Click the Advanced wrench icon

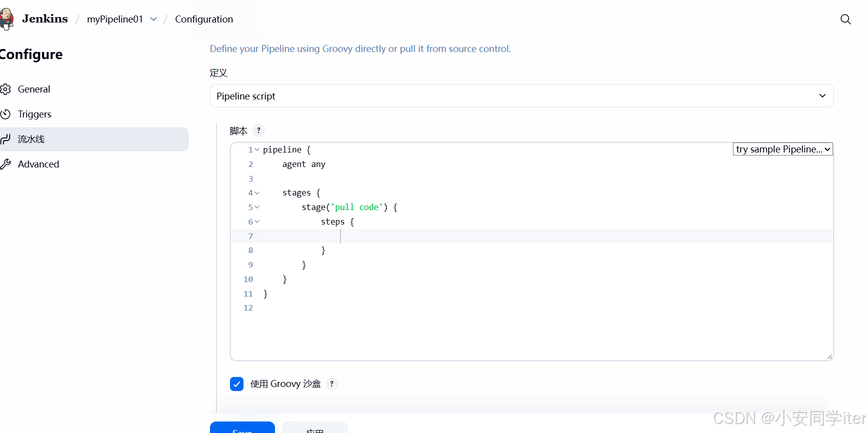click(x=5, y=164)
